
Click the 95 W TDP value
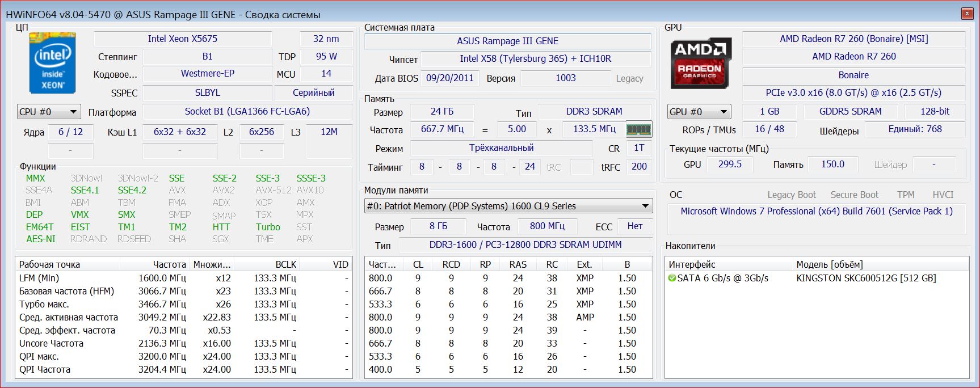pos(326,56)
